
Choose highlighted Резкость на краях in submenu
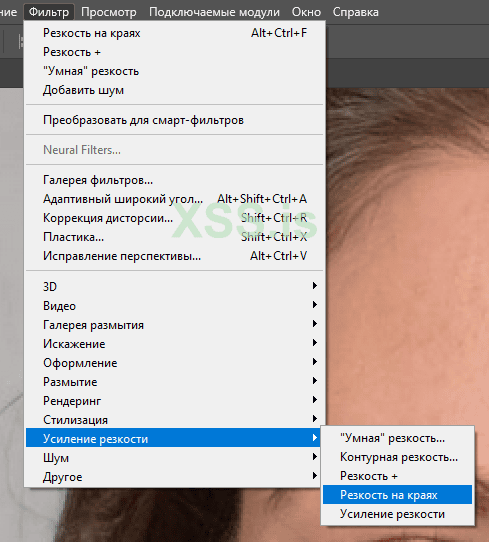click(x=397, y=495)
